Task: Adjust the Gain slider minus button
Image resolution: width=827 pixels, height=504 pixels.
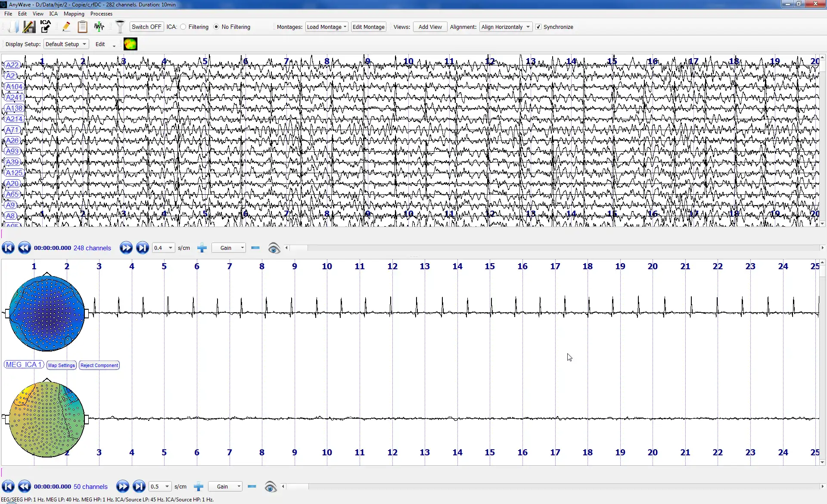Action: (x=255, y=248)
